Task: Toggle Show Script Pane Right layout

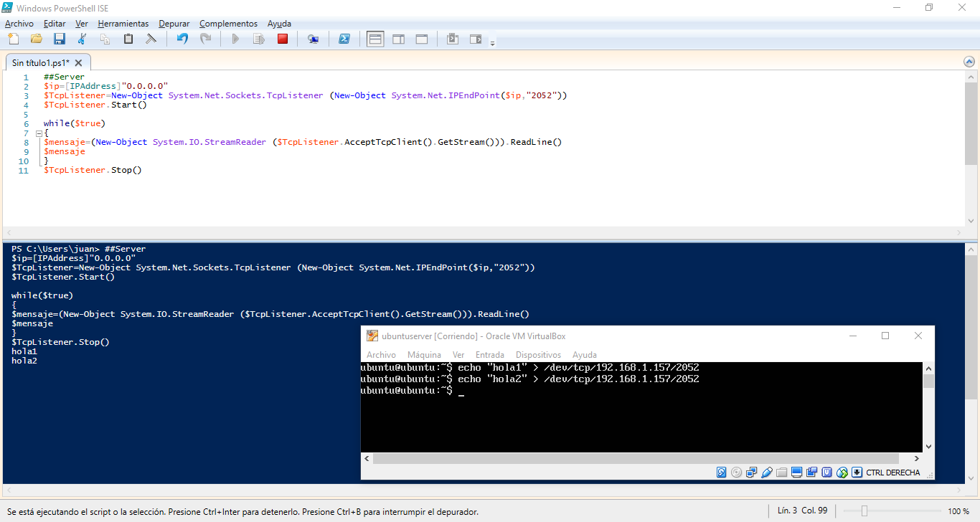Action: coord(398,39)
